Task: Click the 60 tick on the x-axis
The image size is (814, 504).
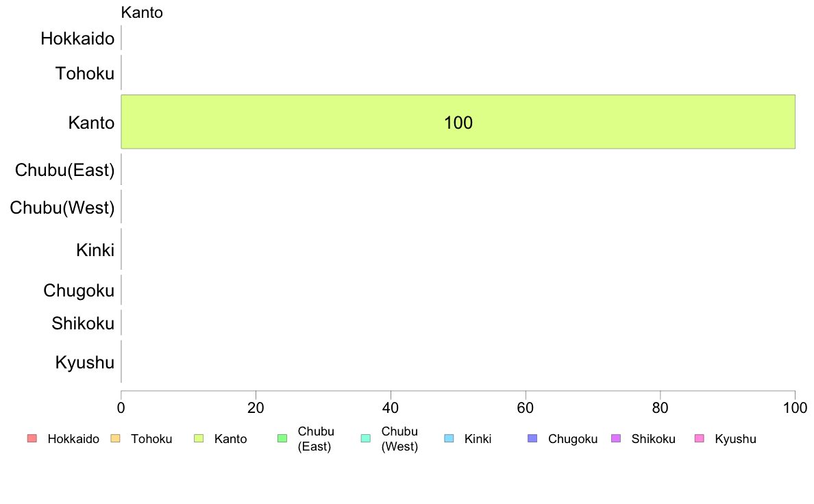Action: pyautogui.click(x=526, y=408)
